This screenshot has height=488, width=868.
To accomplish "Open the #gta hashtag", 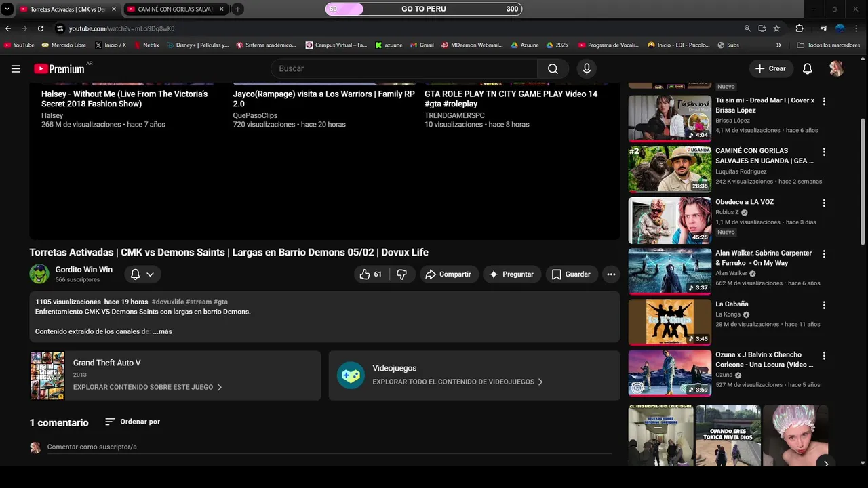I will pos(220,302).
